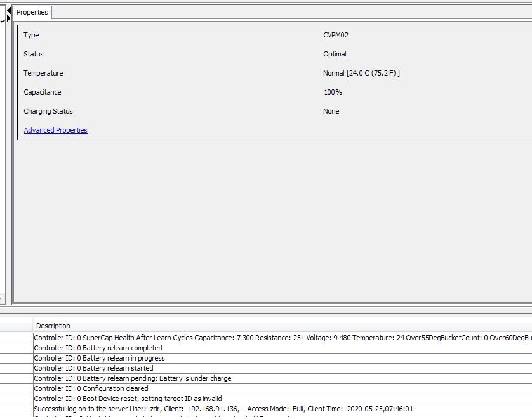532x417 pixels.
Task: Select Successful log on to server entry
Action: point(283,409)
